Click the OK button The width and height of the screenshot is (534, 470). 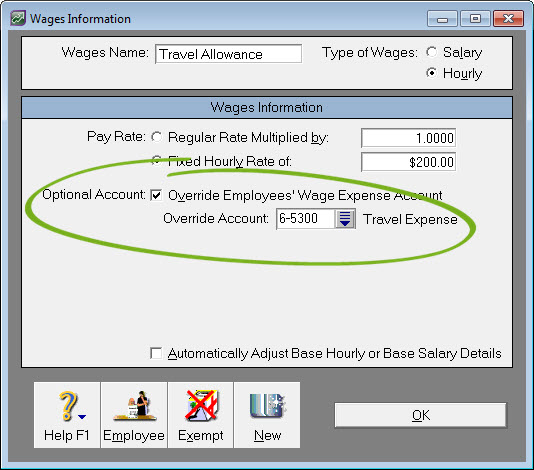pos(421,415)
